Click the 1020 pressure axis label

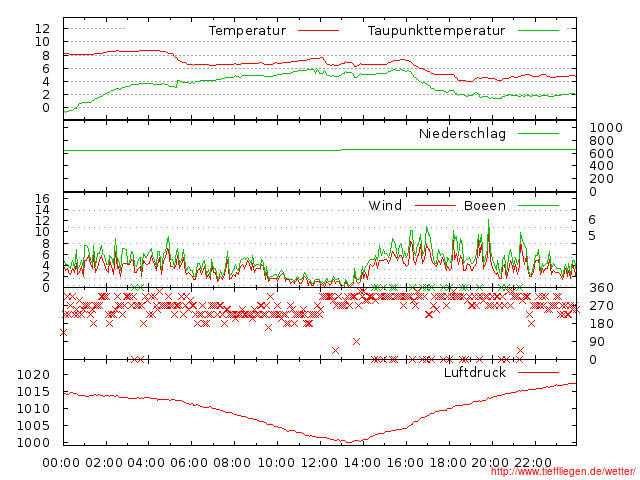coord(33,375)
